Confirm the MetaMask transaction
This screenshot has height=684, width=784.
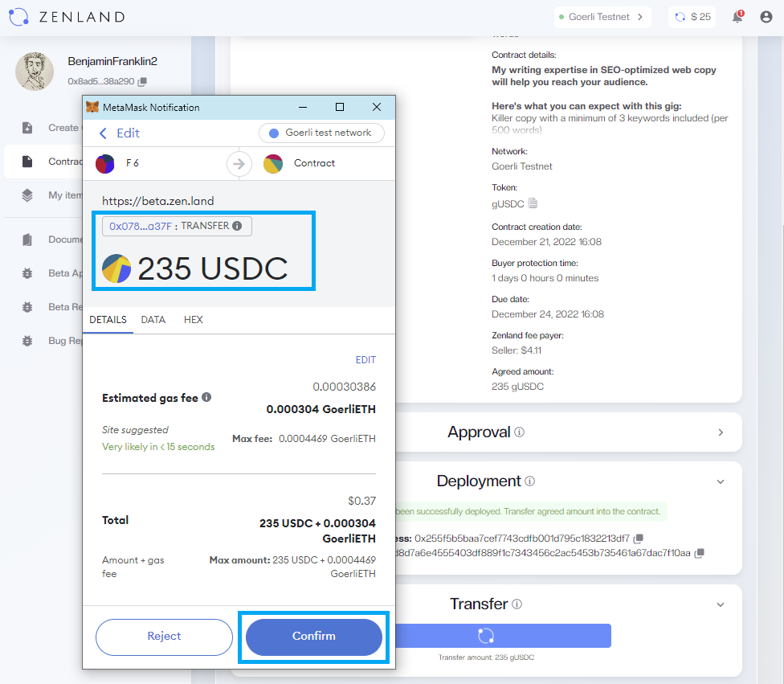[x=314, y=637]
